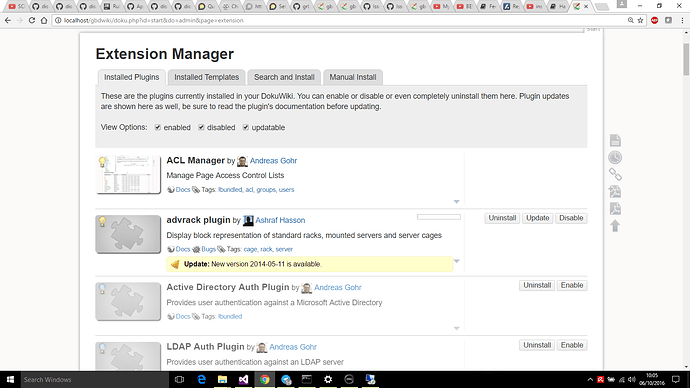Open the Action Center notifications icon
Image resolution: width=690 pixels, height=388 pixels.
(x=676, y=379)
